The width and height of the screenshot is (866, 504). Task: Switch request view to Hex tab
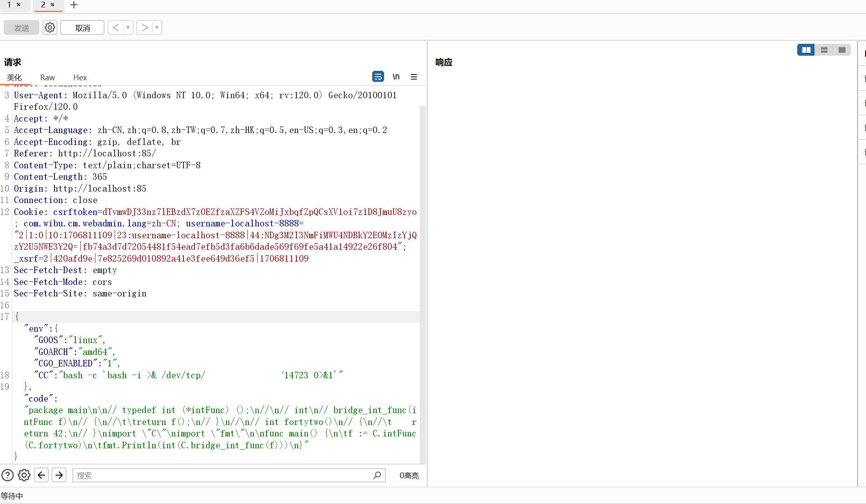80,77
